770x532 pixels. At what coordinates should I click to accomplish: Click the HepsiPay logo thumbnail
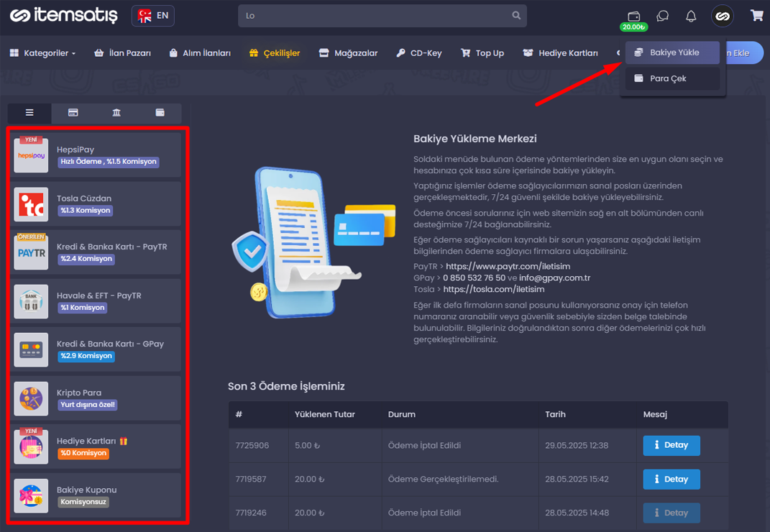click(x=31, y=155)
